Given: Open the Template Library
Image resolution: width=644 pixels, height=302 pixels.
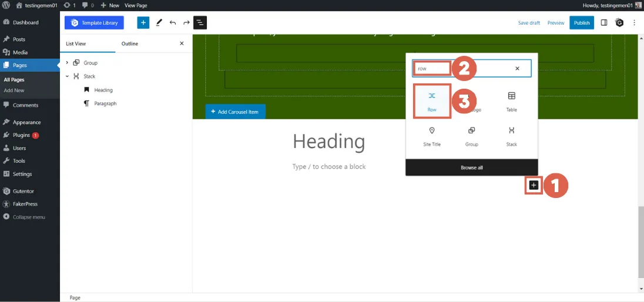Looking at the screenshot, I should point(94,23).
